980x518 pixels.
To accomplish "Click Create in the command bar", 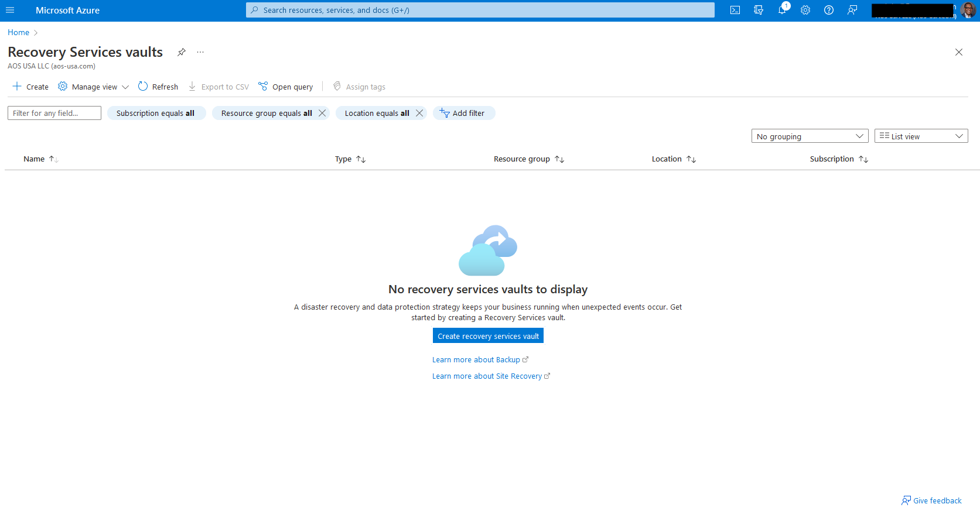I will [30, 87].
